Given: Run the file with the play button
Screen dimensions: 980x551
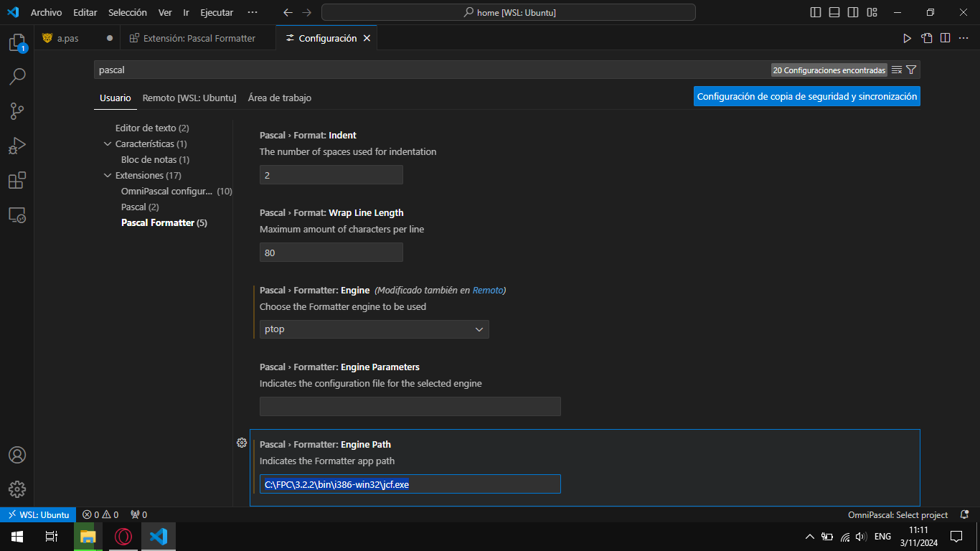Looking at the screenshot, I should pyautogui.click(x=907, y=38).
